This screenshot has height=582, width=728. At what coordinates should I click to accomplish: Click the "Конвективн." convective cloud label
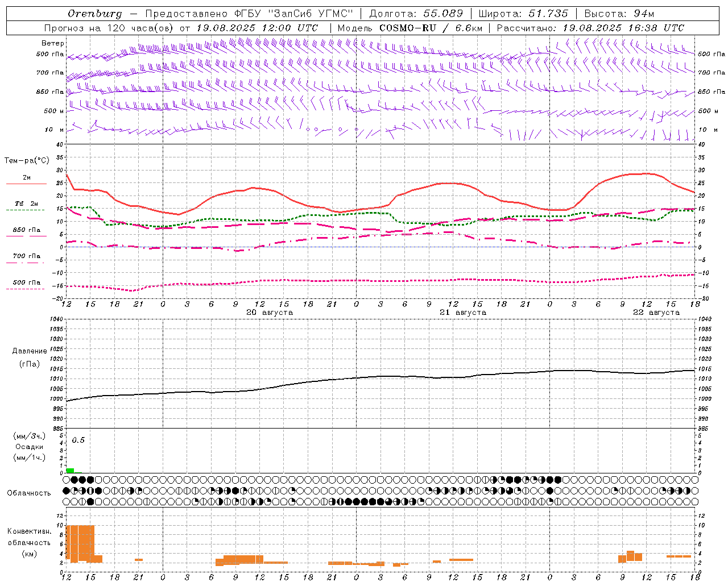30,531
